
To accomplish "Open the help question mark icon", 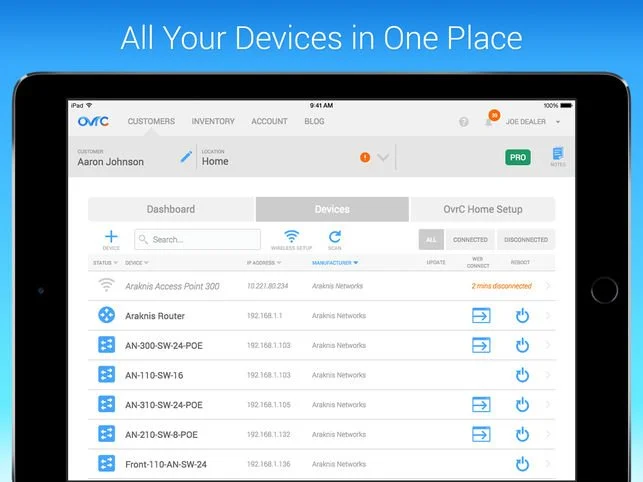I will [464, 122].
